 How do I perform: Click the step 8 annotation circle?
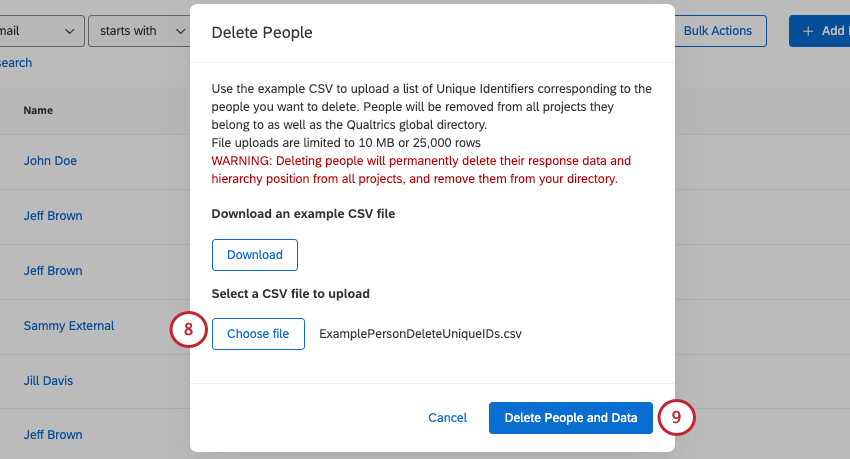point(188,333)
